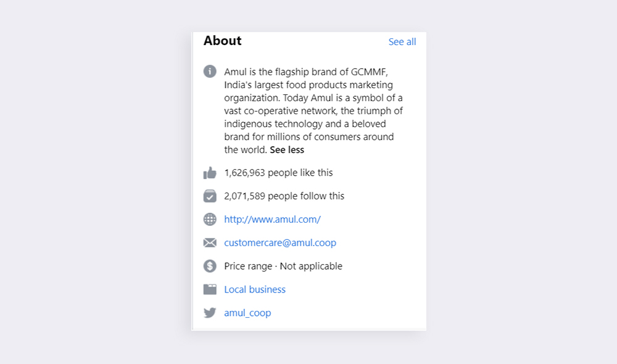Click the category icon beside Local business
The image size is (617, 364).
[x=210, y=289]
